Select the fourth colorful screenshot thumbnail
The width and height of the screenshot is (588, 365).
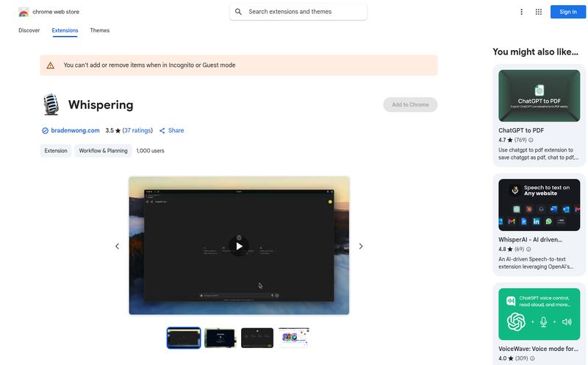pos(293,337)
